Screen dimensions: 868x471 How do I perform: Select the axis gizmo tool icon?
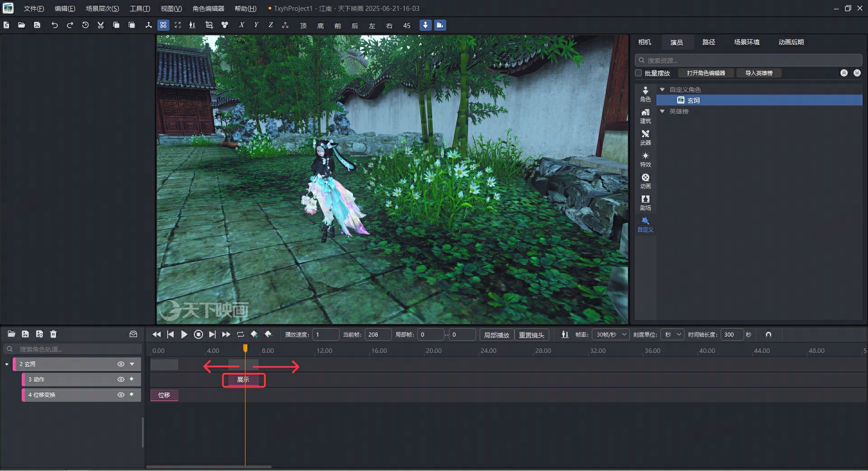point(148,25)
